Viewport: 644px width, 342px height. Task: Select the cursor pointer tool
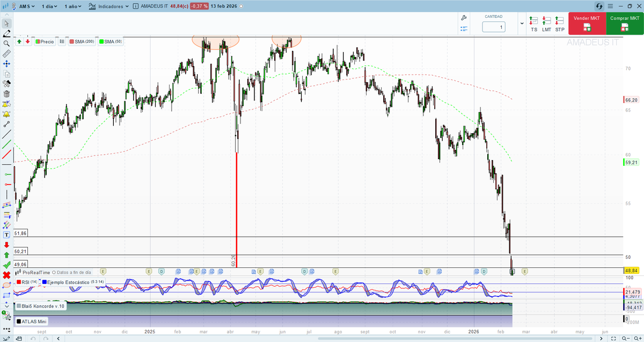pyautogui.click(x=6, y=23)
